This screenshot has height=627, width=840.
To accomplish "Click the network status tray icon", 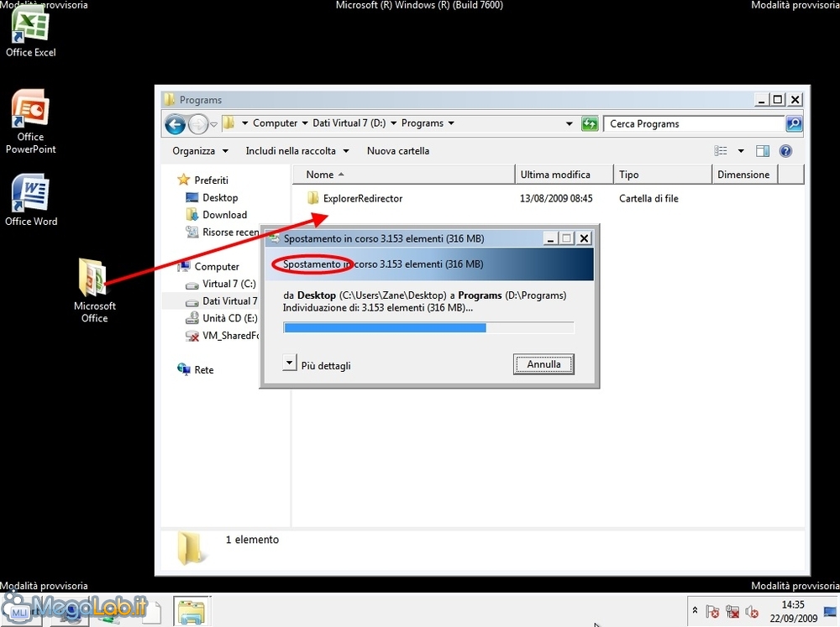I will pyautogui.click(x=732, y=612).
